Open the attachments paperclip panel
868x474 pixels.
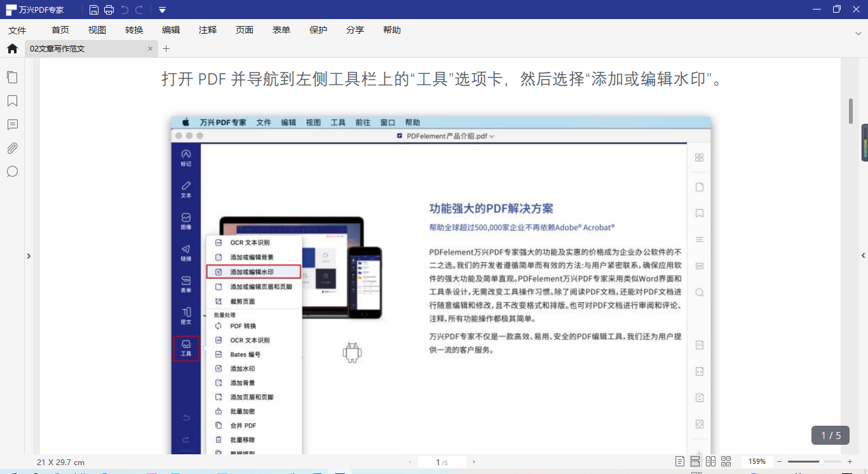12,148
